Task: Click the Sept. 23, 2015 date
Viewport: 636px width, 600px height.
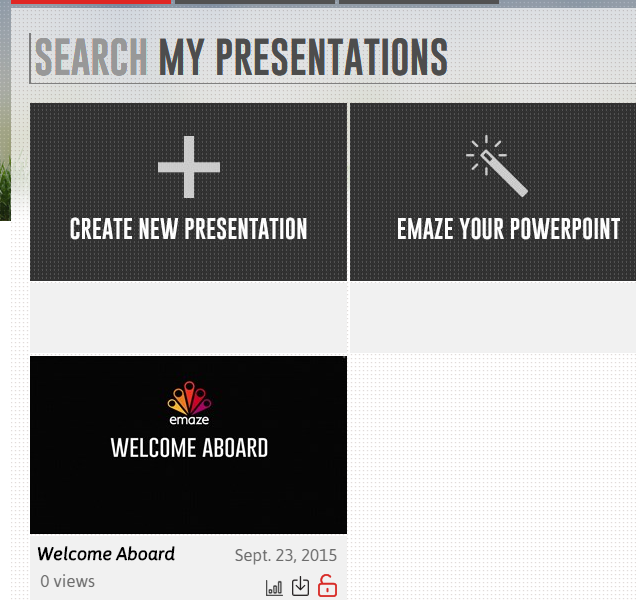Action: coord(286,555)
